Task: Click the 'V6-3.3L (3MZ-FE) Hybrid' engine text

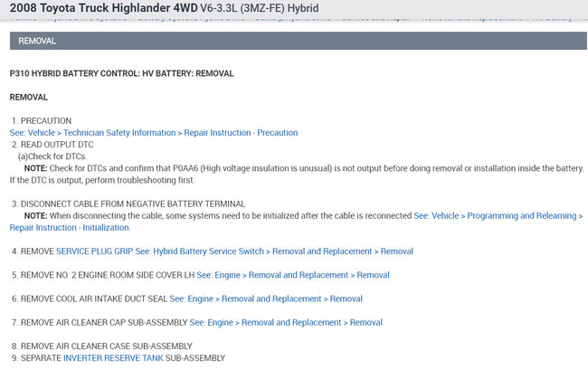Action: 260,8
